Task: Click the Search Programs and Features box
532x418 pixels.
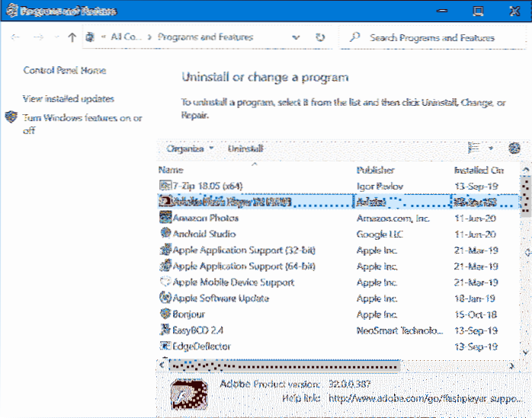Action: 434,37
